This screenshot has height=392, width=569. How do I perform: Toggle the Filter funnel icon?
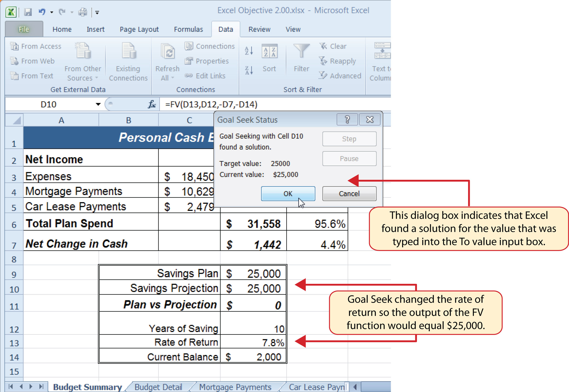click(x=302, y=51)
